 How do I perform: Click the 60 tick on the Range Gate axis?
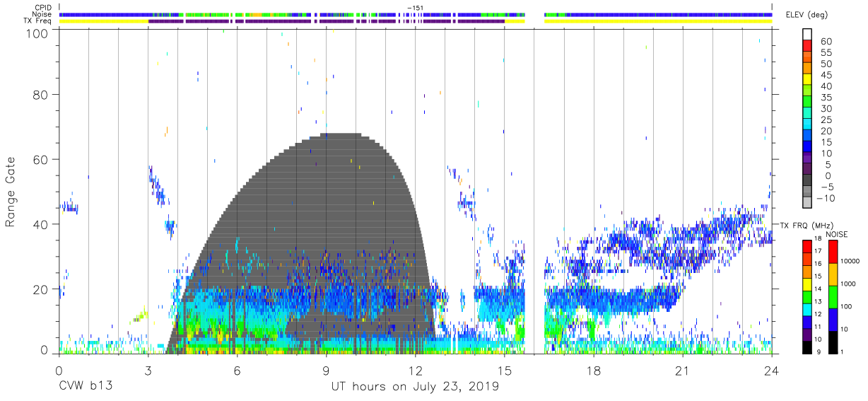click(x=40, y=160)
